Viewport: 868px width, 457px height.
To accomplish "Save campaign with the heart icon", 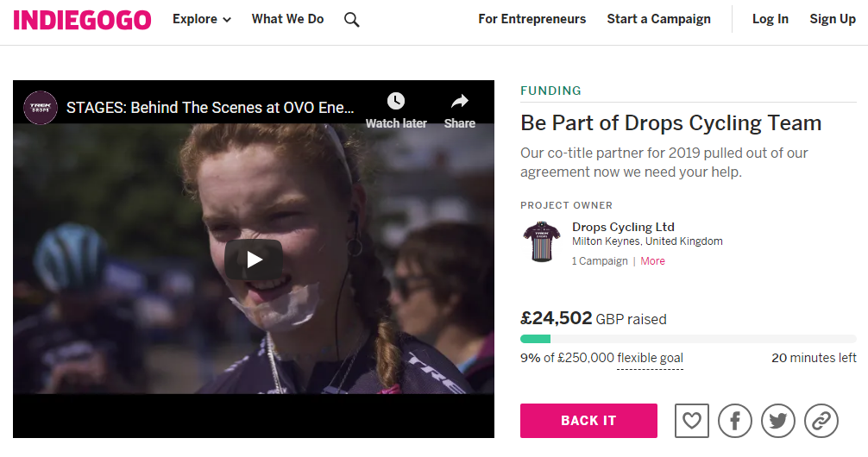I will coord(691,421).
